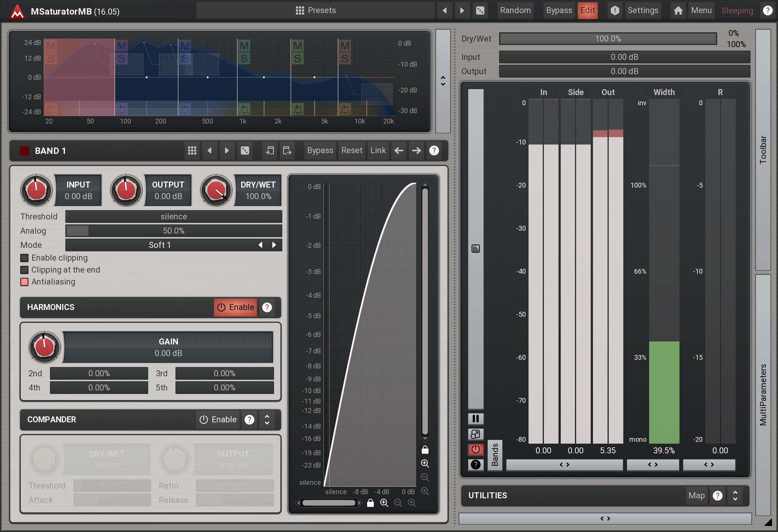Screen dimensions: 778x532
Task: Open the main Menu button
Action: [x=701, y=10]
